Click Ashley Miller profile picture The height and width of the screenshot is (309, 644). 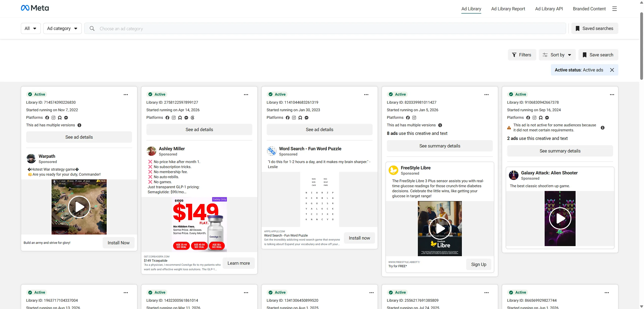point(151,151)
